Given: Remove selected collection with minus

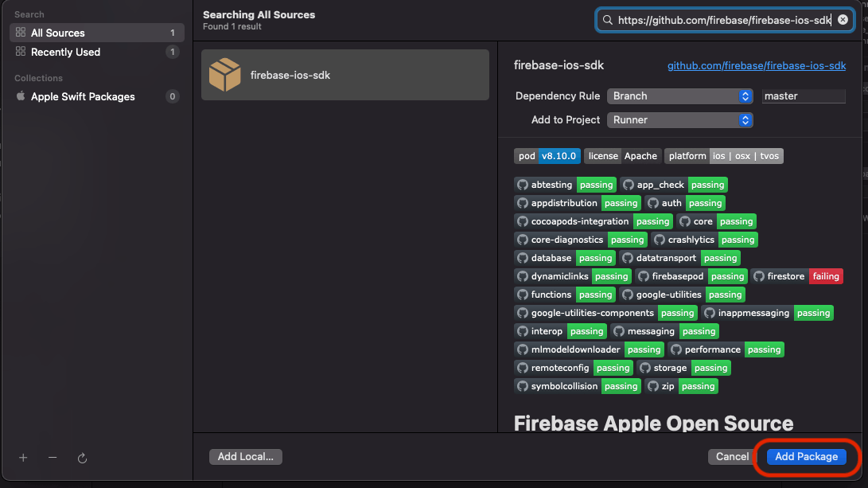Looking at the screenshot, I should click(53, 458).
